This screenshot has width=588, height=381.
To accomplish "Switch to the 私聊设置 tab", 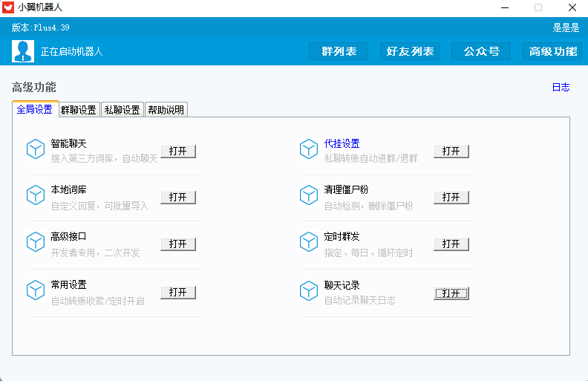I will point(122,110).
